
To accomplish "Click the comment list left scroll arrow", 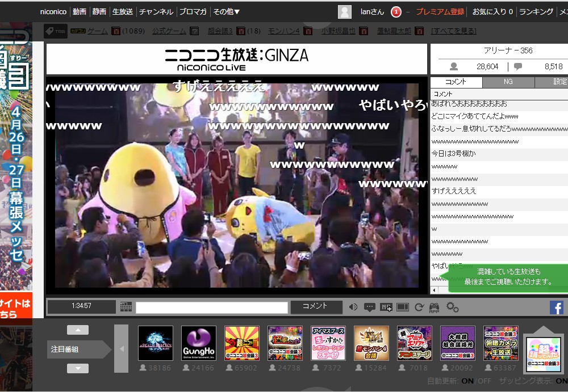I will pyautogui.click(x=434, y=290).
